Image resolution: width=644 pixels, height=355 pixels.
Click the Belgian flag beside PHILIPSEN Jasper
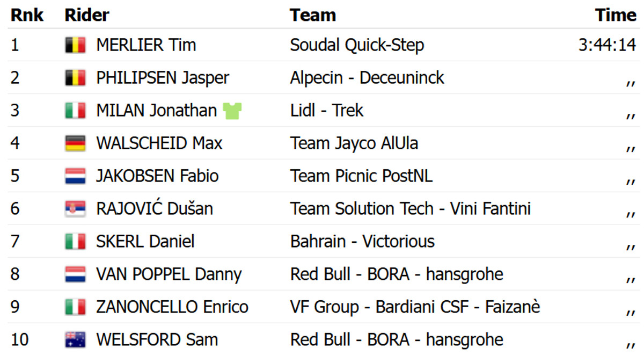coord(75,78)
